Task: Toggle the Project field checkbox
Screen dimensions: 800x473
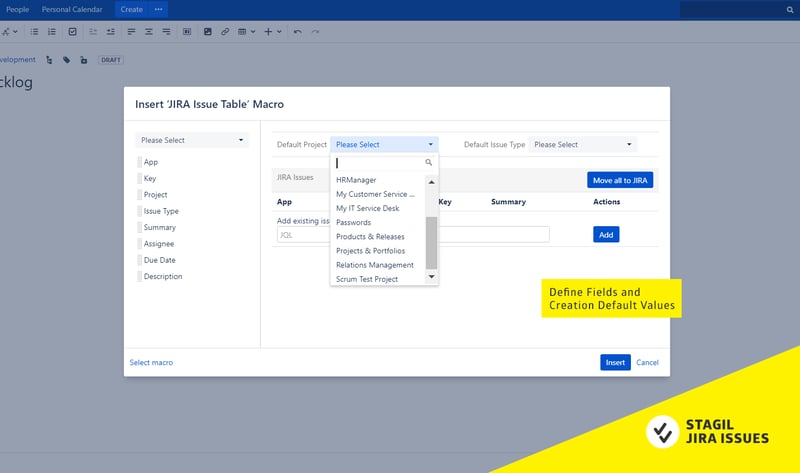Action: 139,195
